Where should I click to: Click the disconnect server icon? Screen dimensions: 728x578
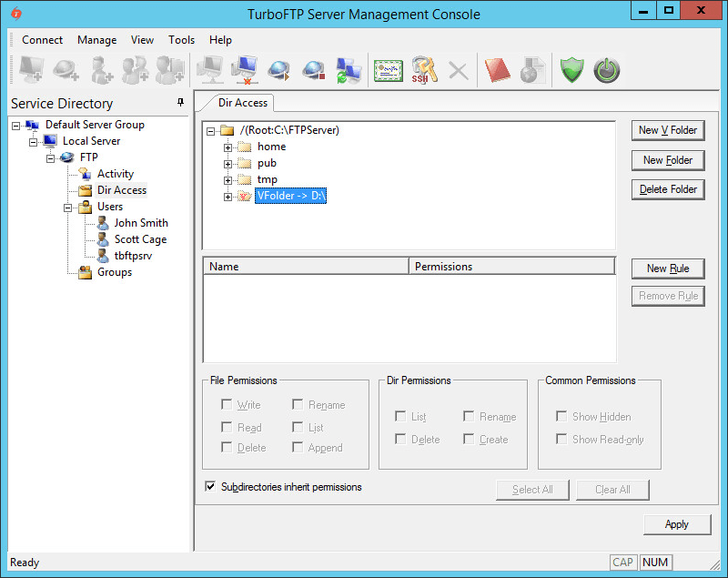coord(245,70)
